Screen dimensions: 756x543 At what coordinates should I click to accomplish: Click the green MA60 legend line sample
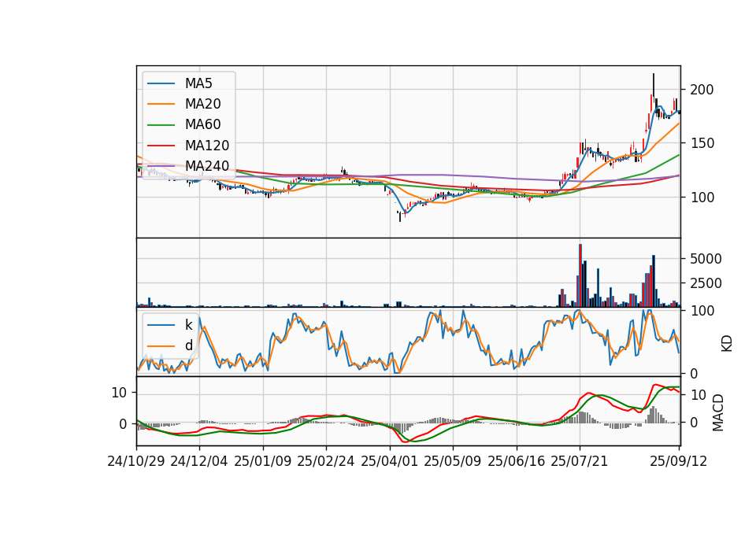pos(161,125)
